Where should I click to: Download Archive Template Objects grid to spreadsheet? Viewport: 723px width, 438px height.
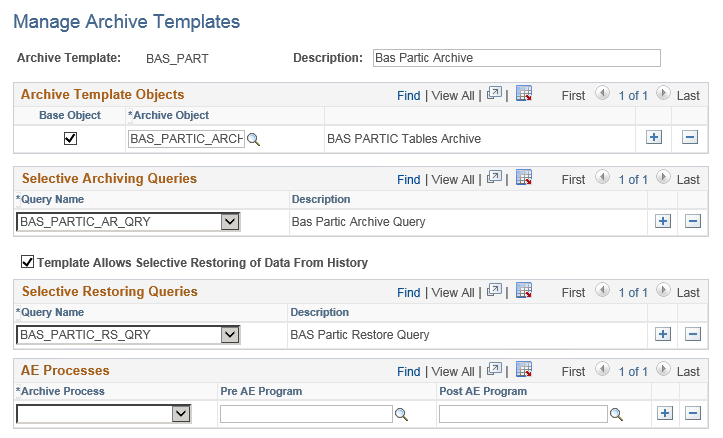pos(524,95)
